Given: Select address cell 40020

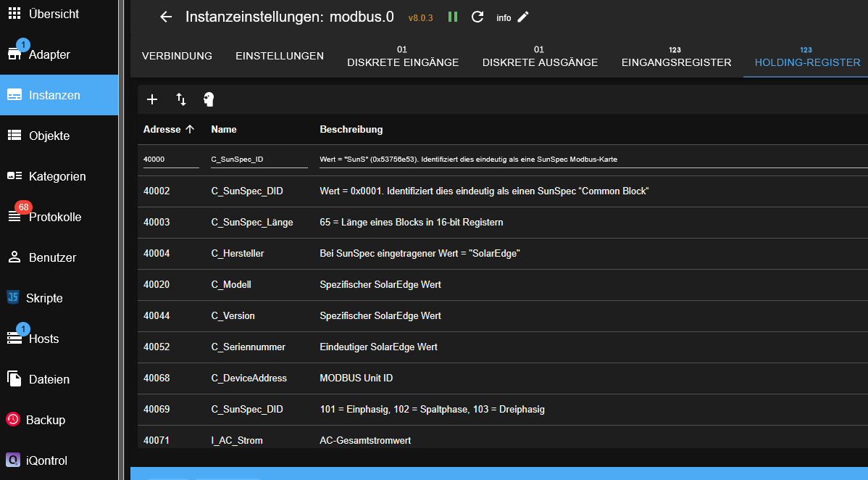Looking at the screenshot, I should pos(157,284).
